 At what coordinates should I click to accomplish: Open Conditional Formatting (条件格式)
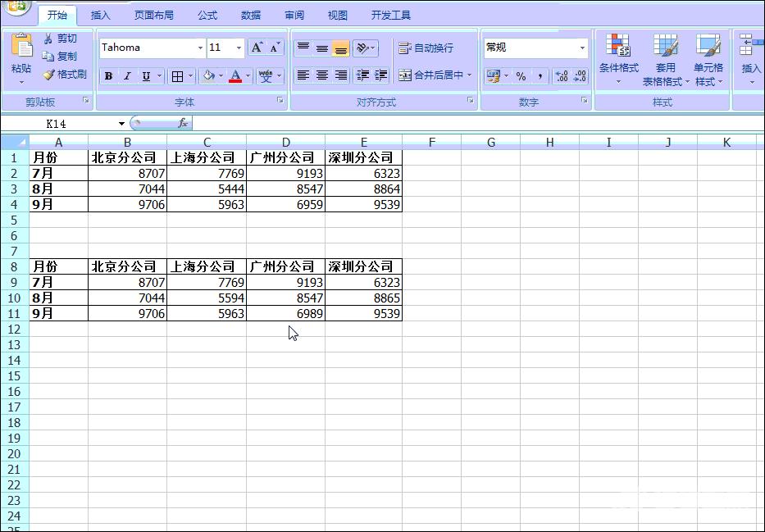tap(618, 57)
